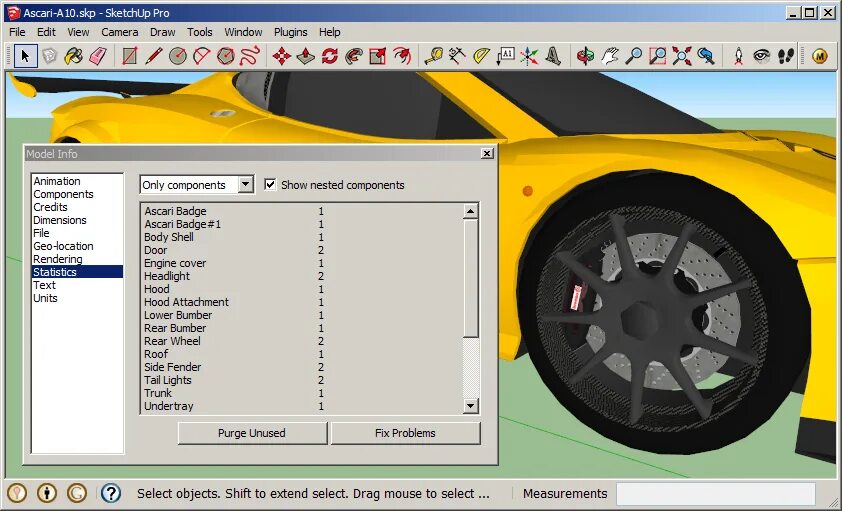Viewport: 842px width, 511px height.
Task: Activate the Position Camera tool
Action: pyautogui.click(x=738, y=56)
